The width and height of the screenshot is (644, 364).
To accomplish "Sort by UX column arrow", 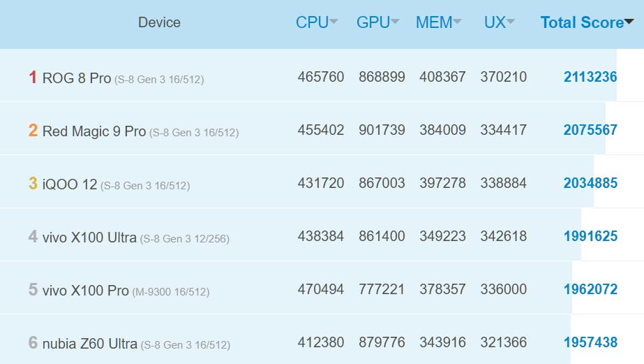I will (x=511, y=22).
